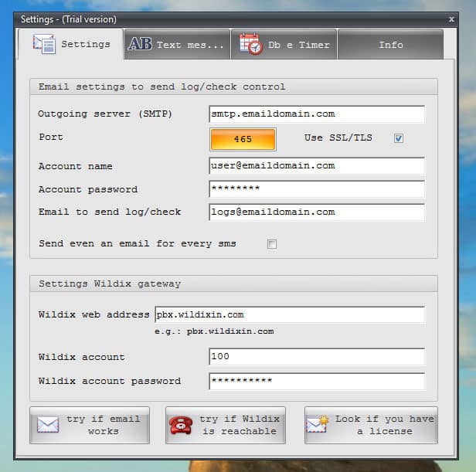Click the settings list icon on first tab

pos(44,44)
